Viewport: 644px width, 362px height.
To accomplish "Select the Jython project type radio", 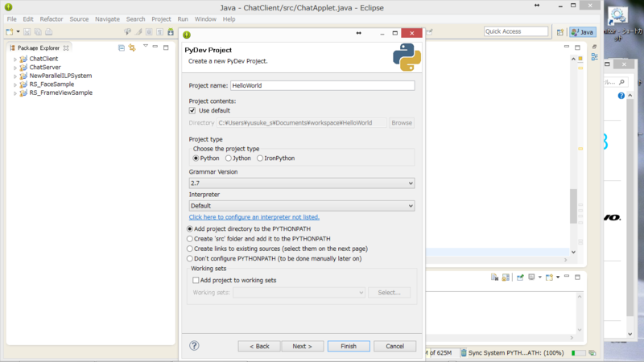I will click(229, 158).
